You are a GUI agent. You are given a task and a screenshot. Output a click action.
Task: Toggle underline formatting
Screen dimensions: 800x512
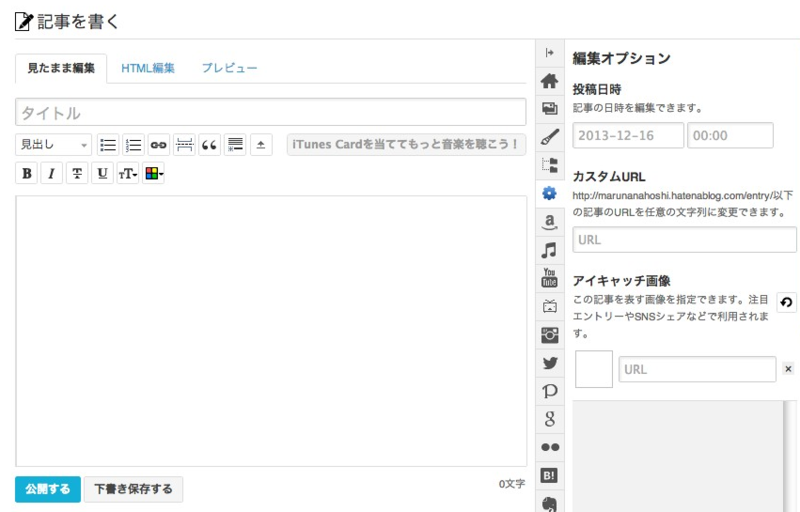click(x=102, y=173)
